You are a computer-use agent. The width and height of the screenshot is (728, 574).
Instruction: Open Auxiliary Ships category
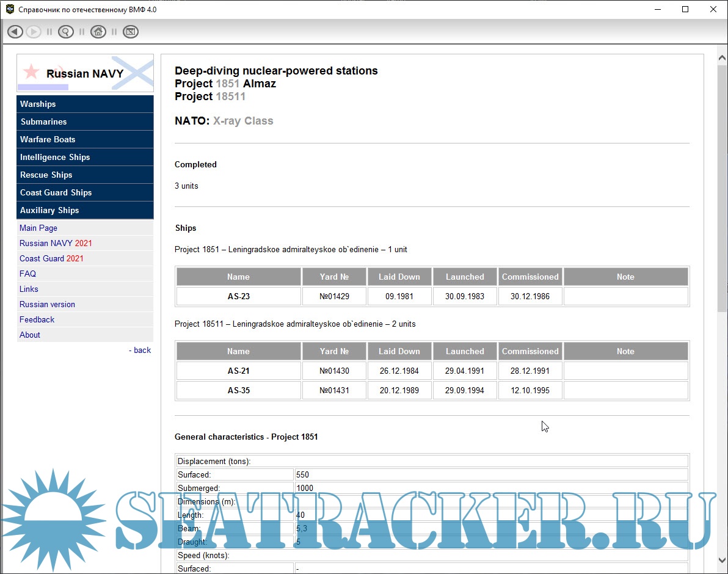[49, 210]
